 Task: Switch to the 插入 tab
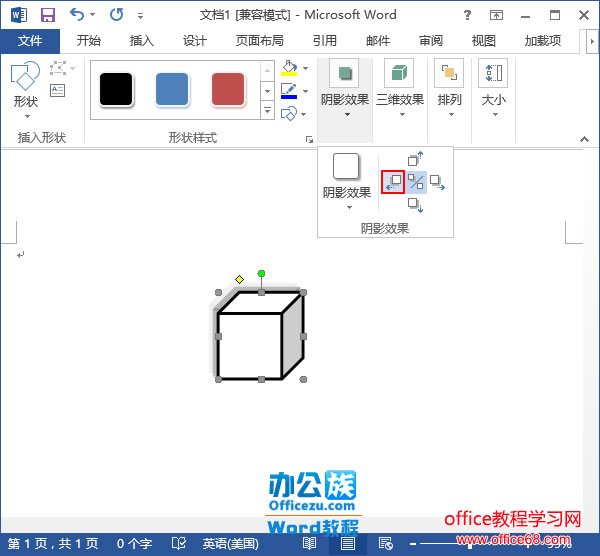click(x=141, y=41)
